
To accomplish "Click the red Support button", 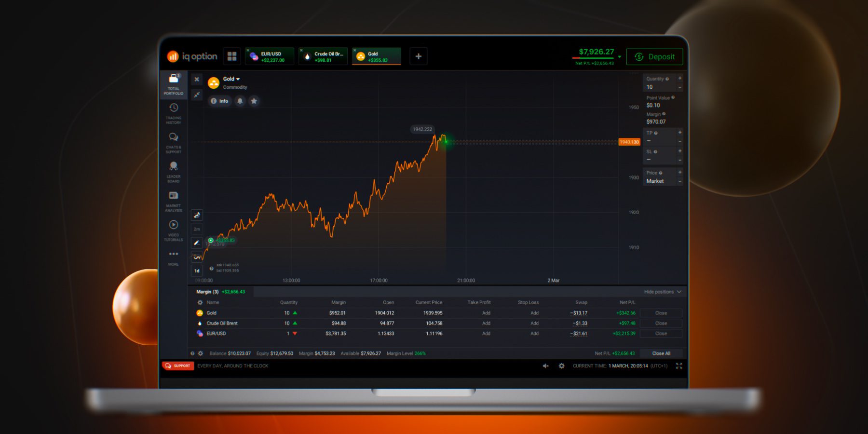I will coord(178,366).
